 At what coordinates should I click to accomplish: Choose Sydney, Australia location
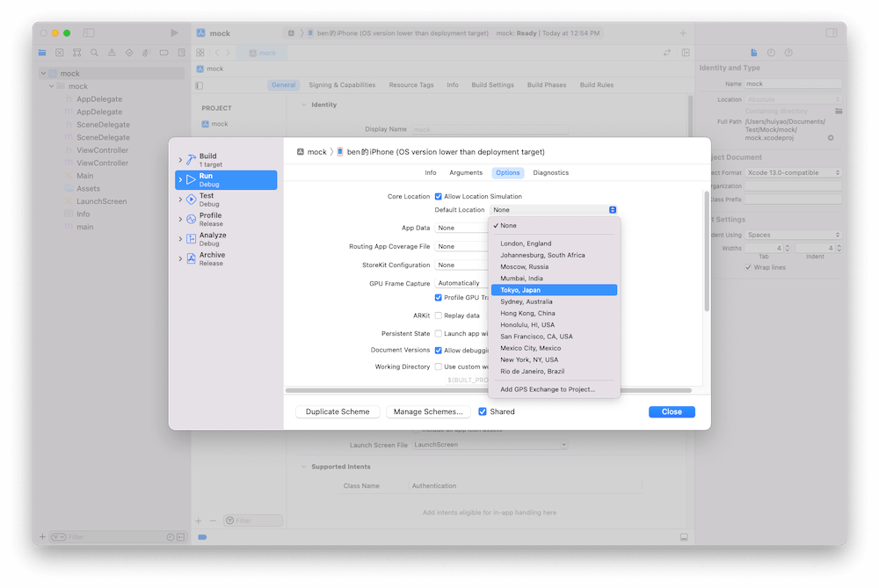[554, 301]
